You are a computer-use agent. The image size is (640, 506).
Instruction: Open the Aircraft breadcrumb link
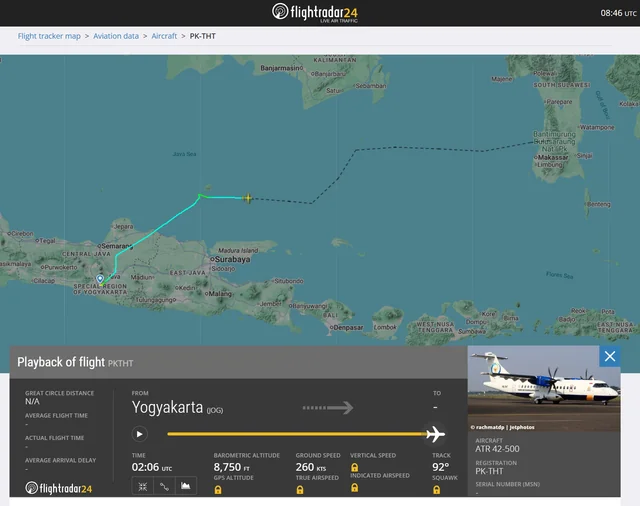click(164, 36)
